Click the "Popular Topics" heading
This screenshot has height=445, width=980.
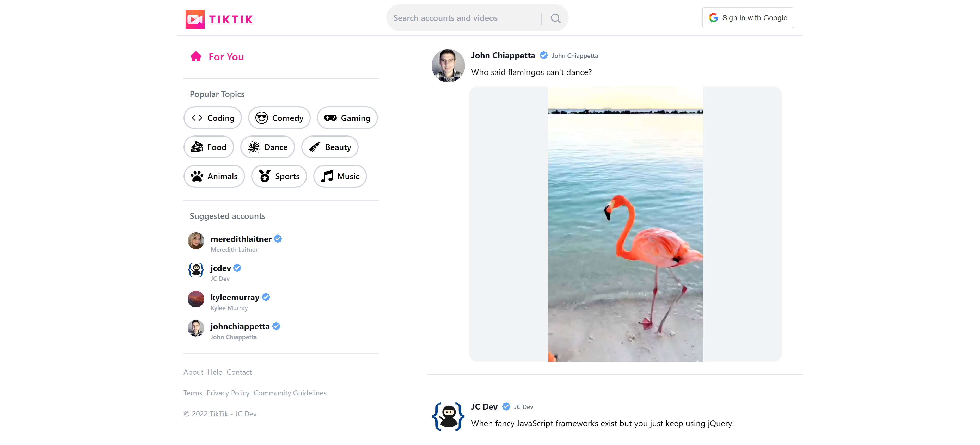(x=217, y=94)
